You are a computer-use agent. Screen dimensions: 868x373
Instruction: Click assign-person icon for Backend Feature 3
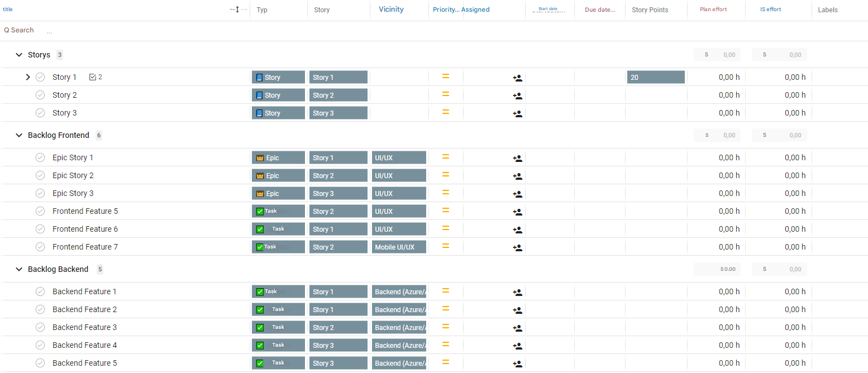coord(517,328)
